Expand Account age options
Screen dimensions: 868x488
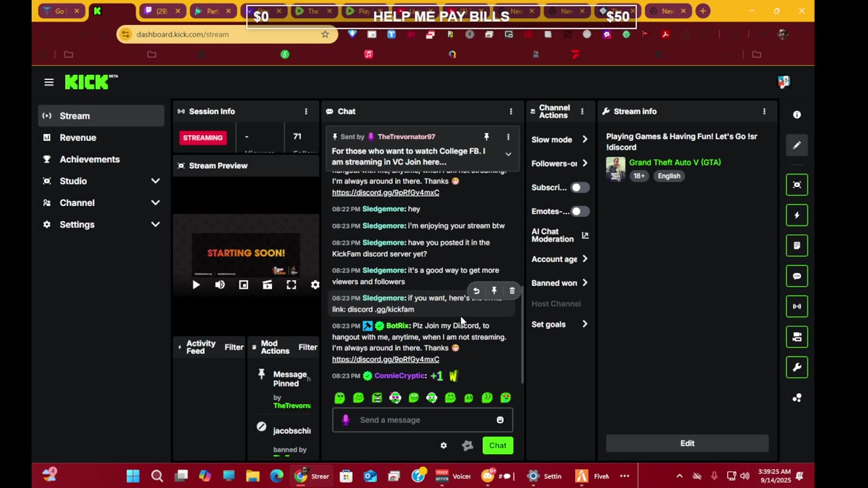click(x=585, y=259)
